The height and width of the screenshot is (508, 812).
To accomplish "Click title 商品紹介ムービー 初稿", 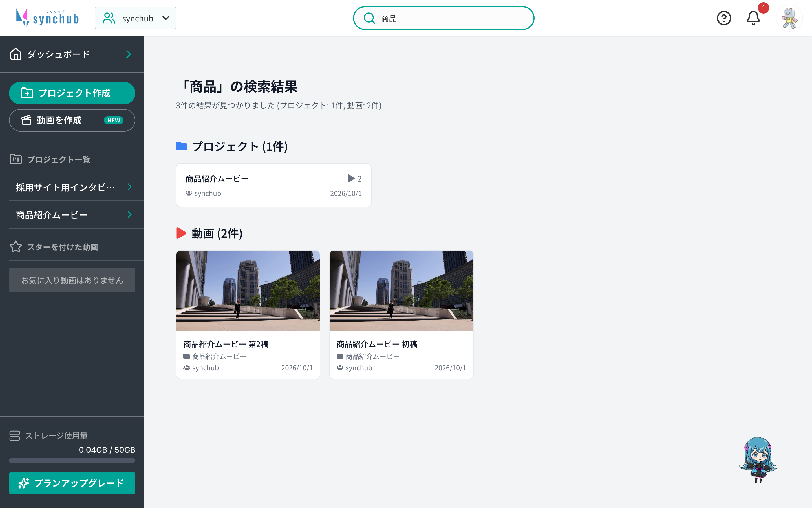I will point(377,344).
